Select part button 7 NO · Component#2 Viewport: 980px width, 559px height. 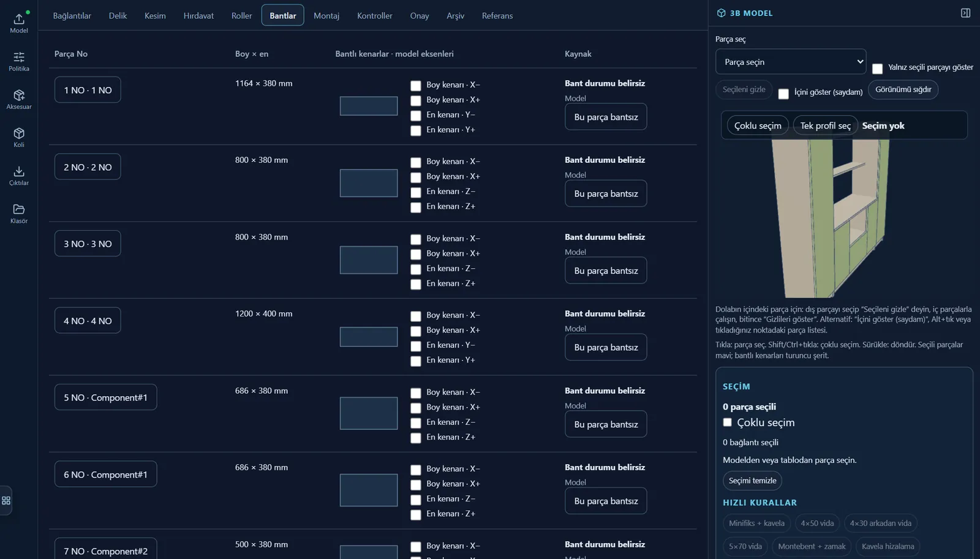(105, 549)
